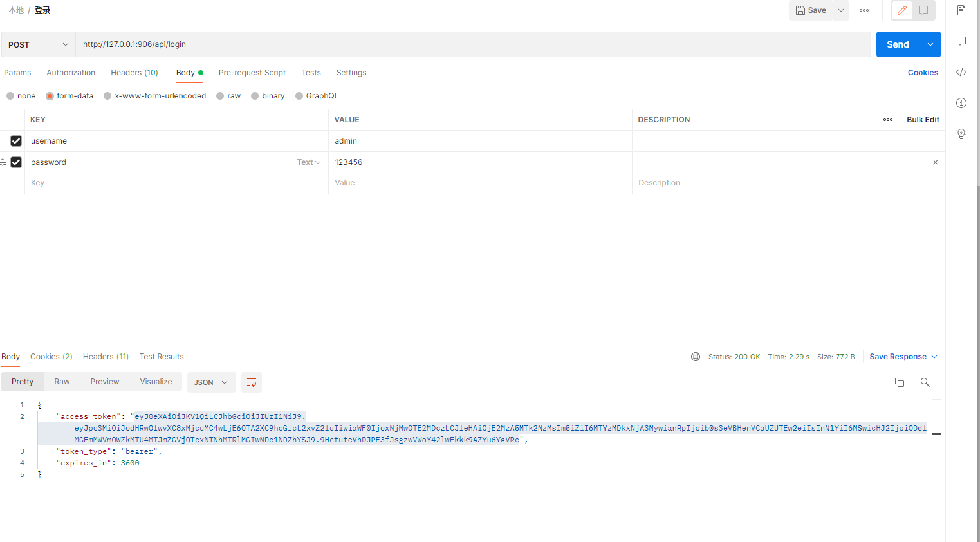Image resolution: width=980 pixels, height=542 pixels.
Task: Select the x-www-form-urlencoded radio option
Action: click(107, 96)
